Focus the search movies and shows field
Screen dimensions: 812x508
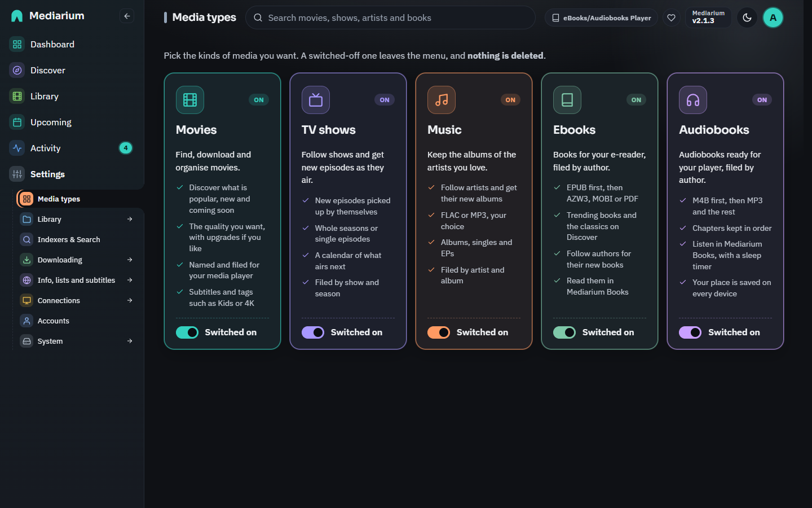tap(390, 17)
